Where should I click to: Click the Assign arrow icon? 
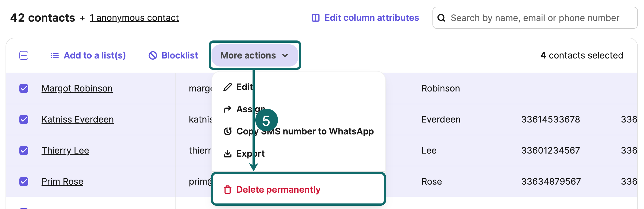pyautogui.click(x=227, y=109)
